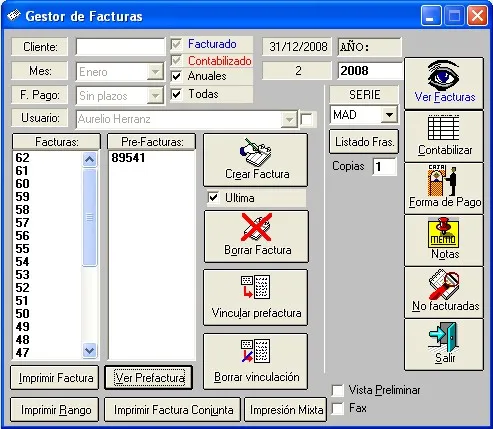Uncheck the Todas checkbox

click(x=176, y=94)
